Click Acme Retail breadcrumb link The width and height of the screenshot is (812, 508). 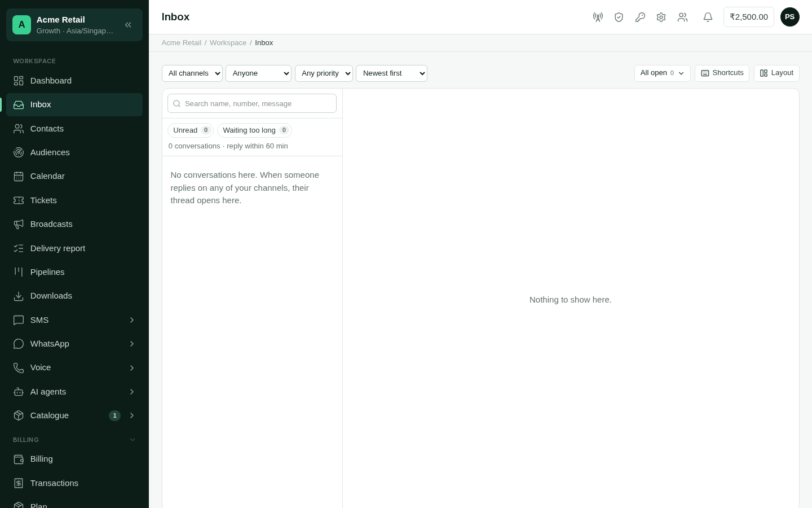click(x=181, y=43)
